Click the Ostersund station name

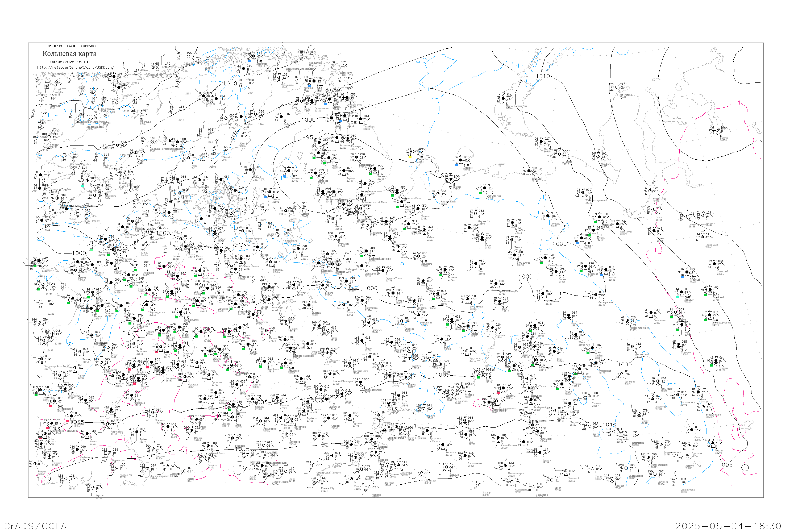click(145, 122)
